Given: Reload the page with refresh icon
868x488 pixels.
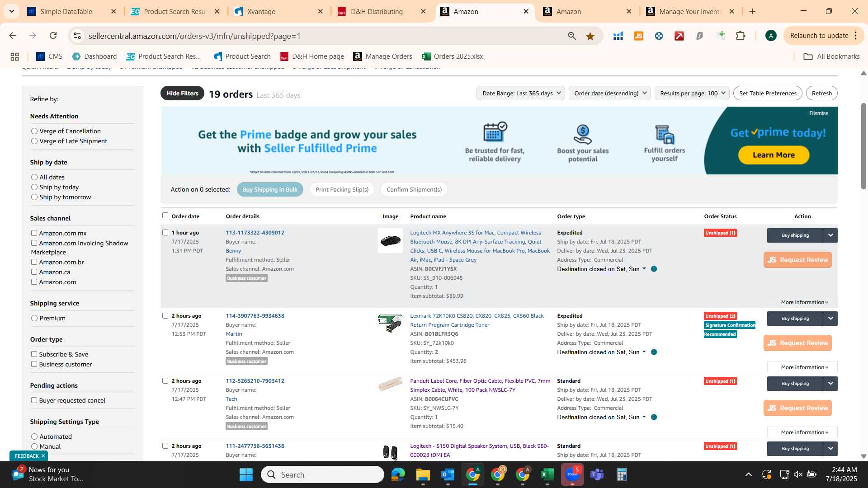Looking at the screenshot, I should pos(53,36).
